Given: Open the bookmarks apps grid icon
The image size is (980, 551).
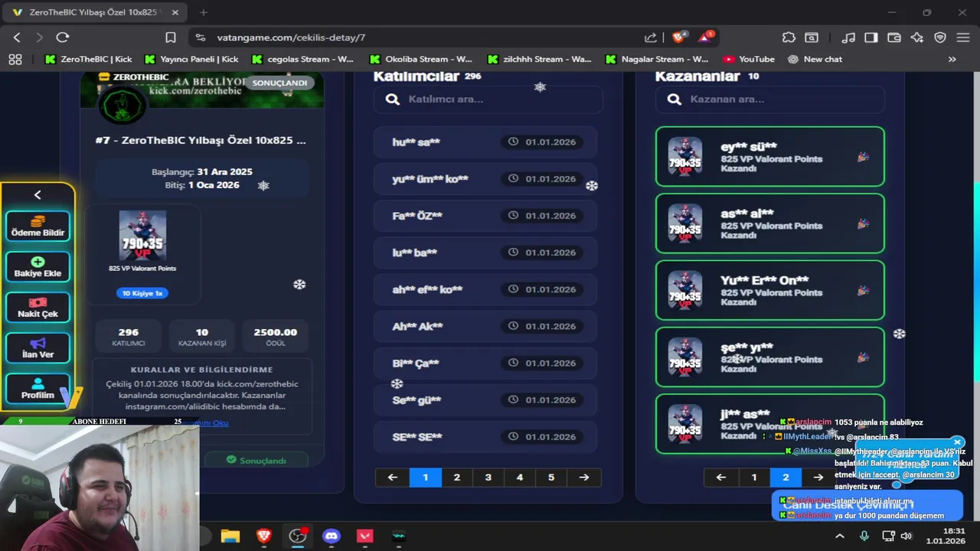Looking at the screenshot, I should click(x=15, y=59).
